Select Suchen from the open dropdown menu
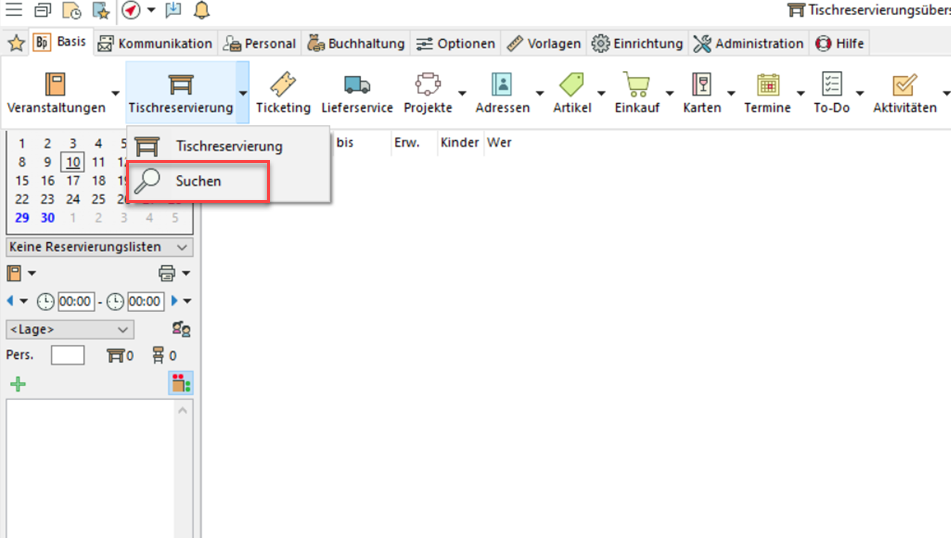The image size is (951, 538). (x=198, y=181)
